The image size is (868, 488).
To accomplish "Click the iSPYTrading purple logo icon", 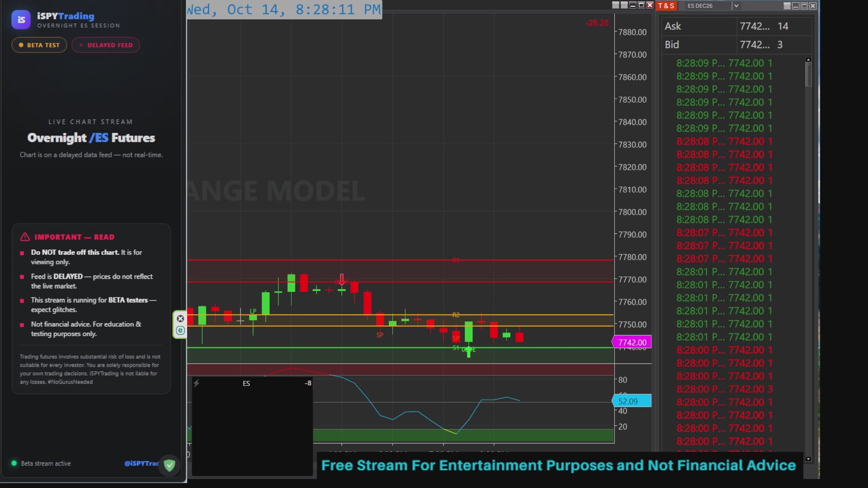I will (x=21, y=20).
